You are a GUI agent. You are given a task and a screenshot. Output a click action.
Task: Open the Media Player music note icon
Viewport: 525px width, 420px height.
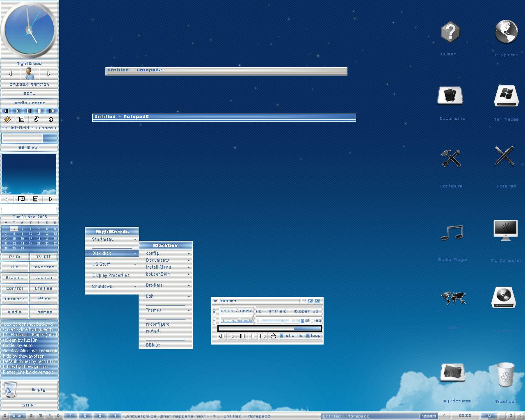coord(452,233)
